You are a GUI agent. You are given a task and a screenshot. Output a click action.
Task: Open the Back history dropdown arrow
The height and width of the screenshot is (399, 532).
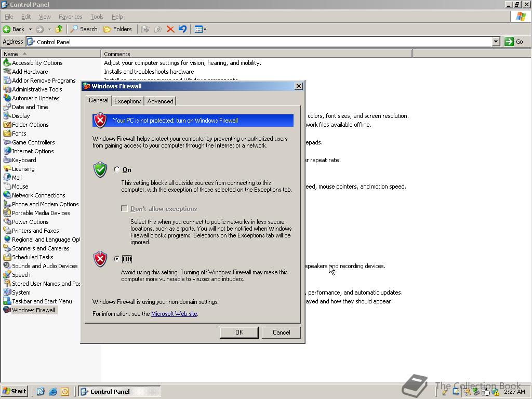point(30,29)
